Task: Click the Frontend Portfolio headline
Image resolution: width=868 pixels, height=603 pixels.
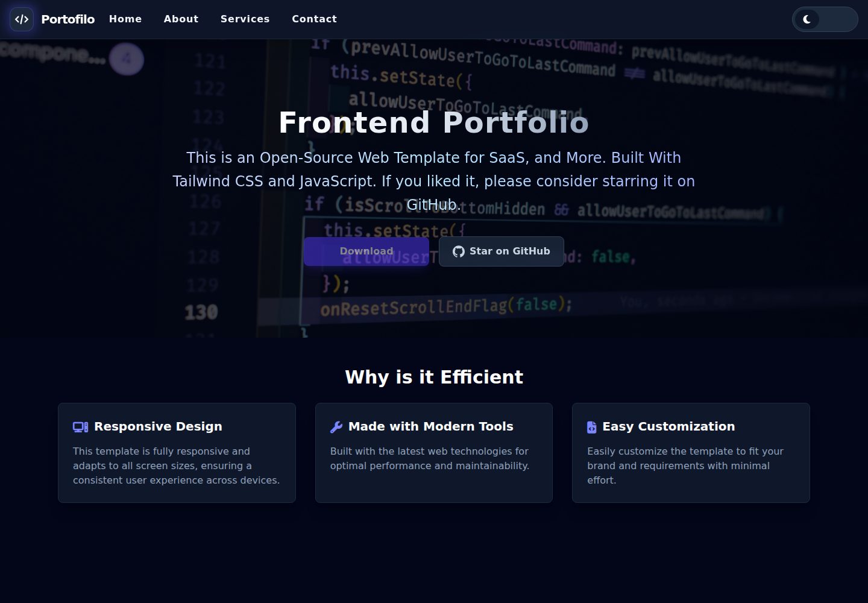Action: click(x=434, y=122)
